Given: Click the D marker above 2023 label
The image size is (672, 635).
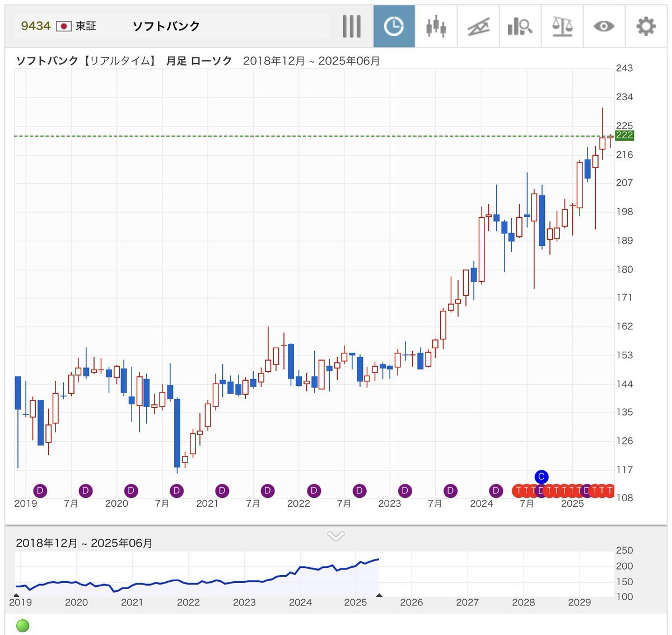Looking at the screenshot, I should (x=405, y=491).
